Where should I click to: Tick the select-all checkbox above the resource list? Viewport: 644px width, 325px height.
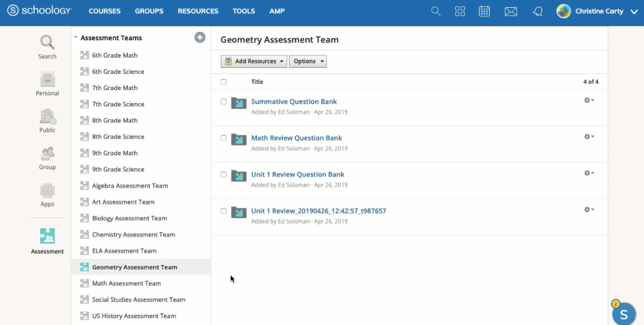pyautogui.click(x=224, y=81)
